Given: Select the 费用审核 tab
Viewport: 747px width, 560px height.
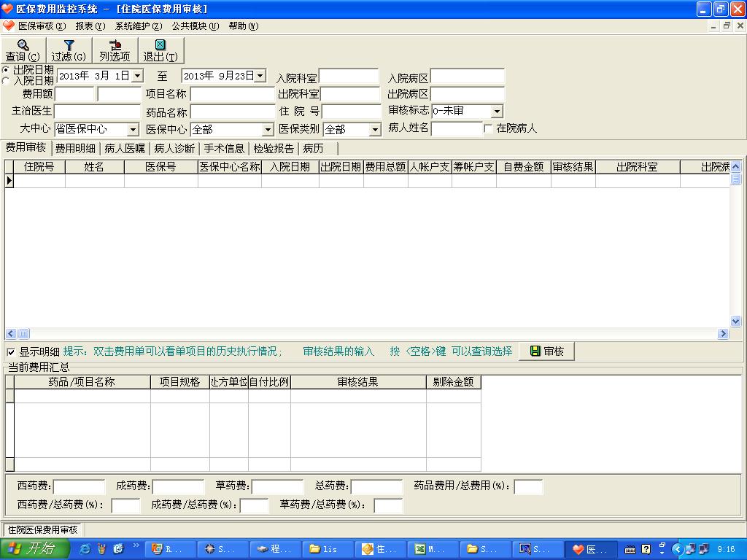Looking at the screenshot, I should (x=26, y=147).
